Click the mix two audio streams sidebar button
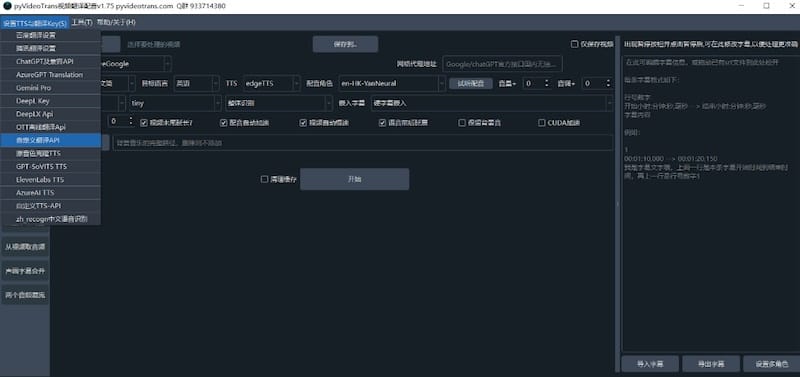Screen dimensions: 800x377 26,295
